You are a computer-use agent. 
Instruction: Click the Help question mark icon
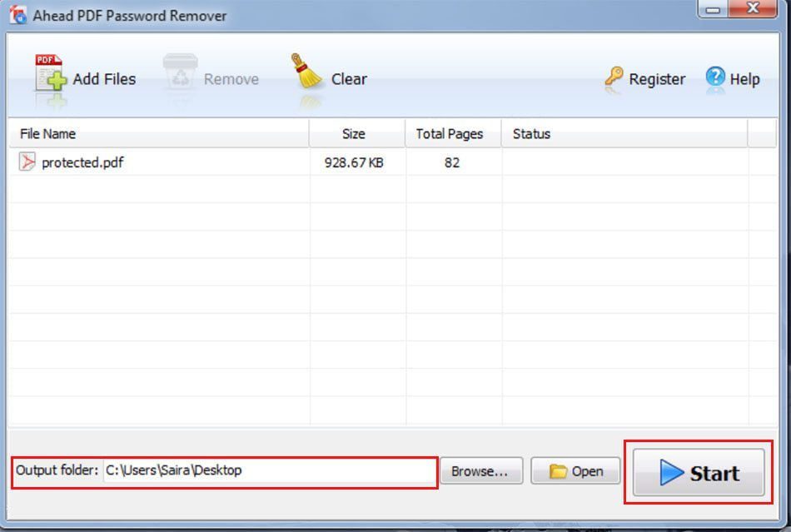point(715,77)
